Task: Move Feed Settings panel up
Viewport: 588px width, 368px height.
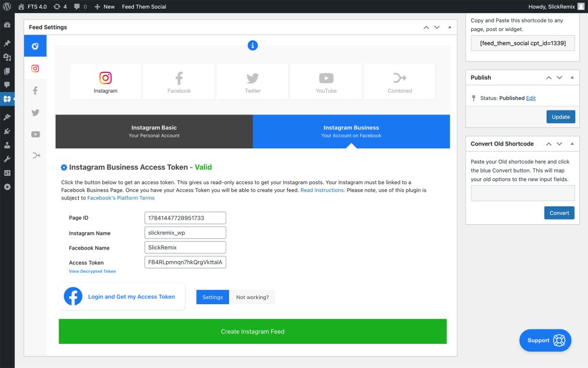Action: click(x=426, y=28)
